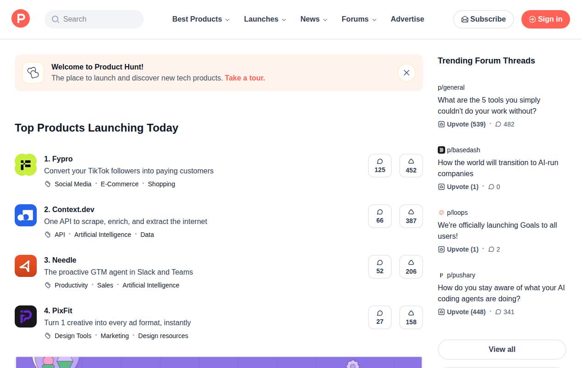Click View all forum threads button
The height and width of the screenshot is (368, 588).
[502, 349]
